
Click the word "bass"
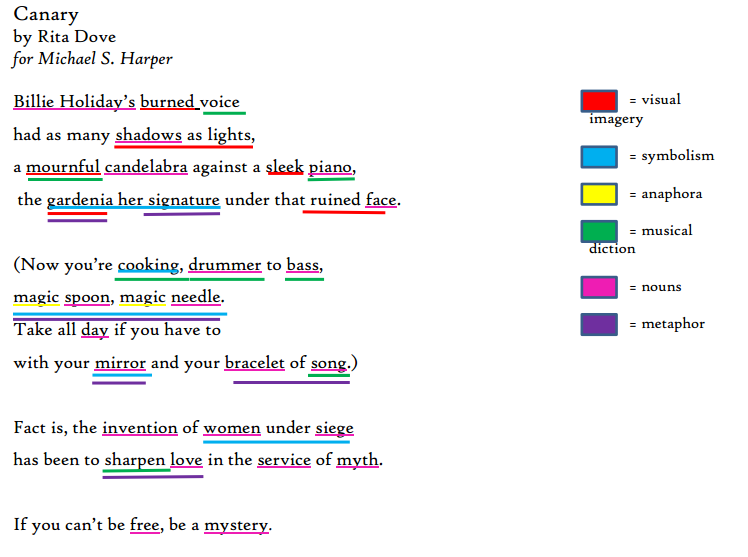(x=303, y=265)
